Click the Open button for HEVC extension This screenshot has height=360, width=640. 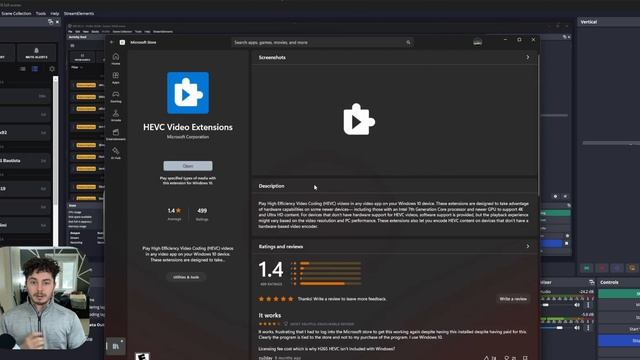pyautogui.click(x=188, y=166)
